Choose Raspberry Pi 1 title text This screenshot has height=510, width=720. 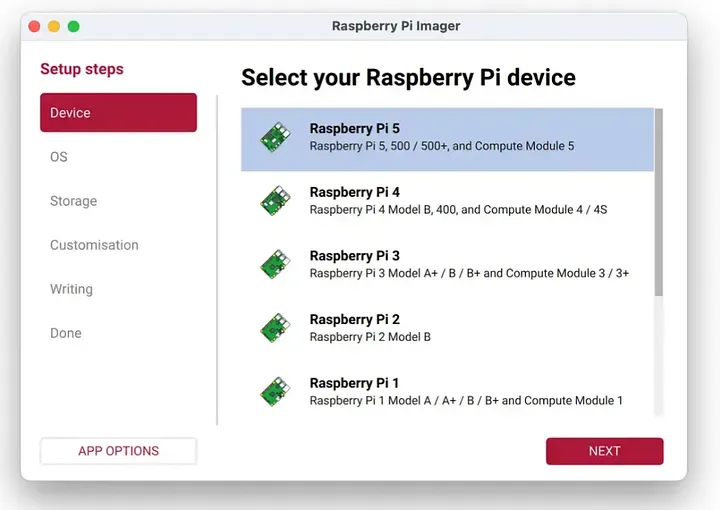coord(354,383)
